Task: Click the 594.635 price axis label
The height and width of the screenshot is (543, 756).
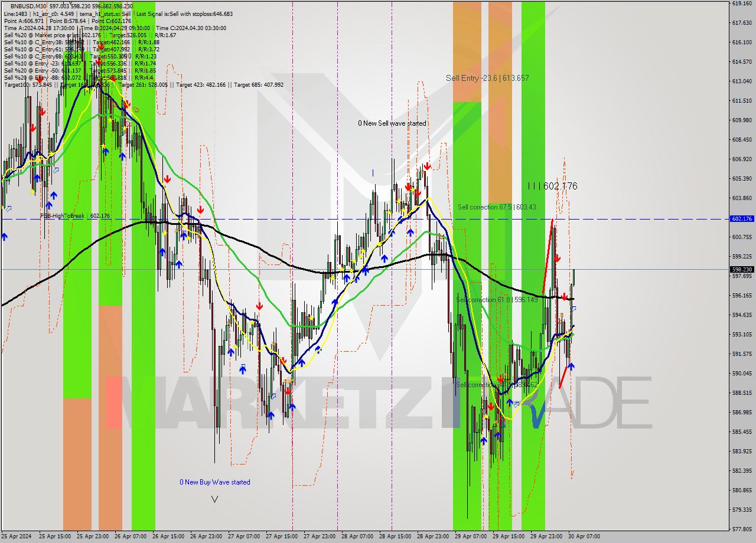Action: [742, 315]
